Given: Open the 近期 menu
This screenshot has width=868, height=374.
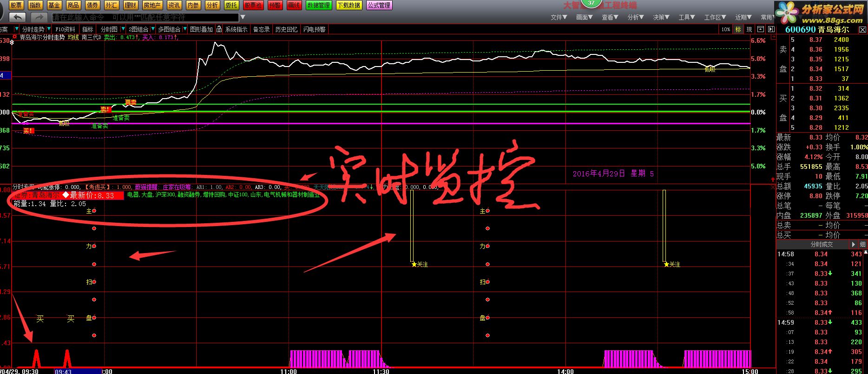Looking at the screenshot, I should click(743, 17).
